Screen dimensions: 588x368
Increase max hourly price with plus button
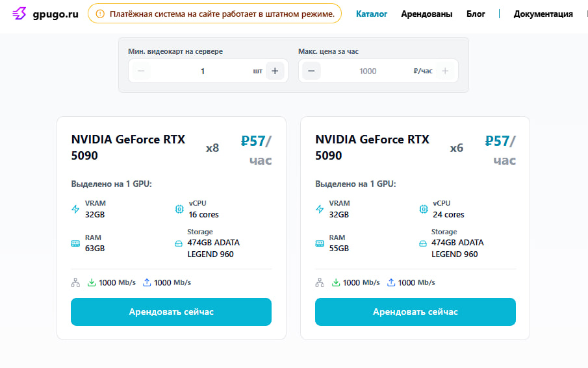(x=445, y=71)
